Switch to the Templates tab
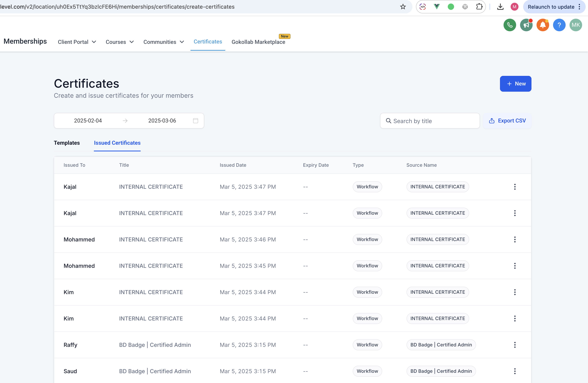This screenshot has width=588, height=383. tap(67, 143)
